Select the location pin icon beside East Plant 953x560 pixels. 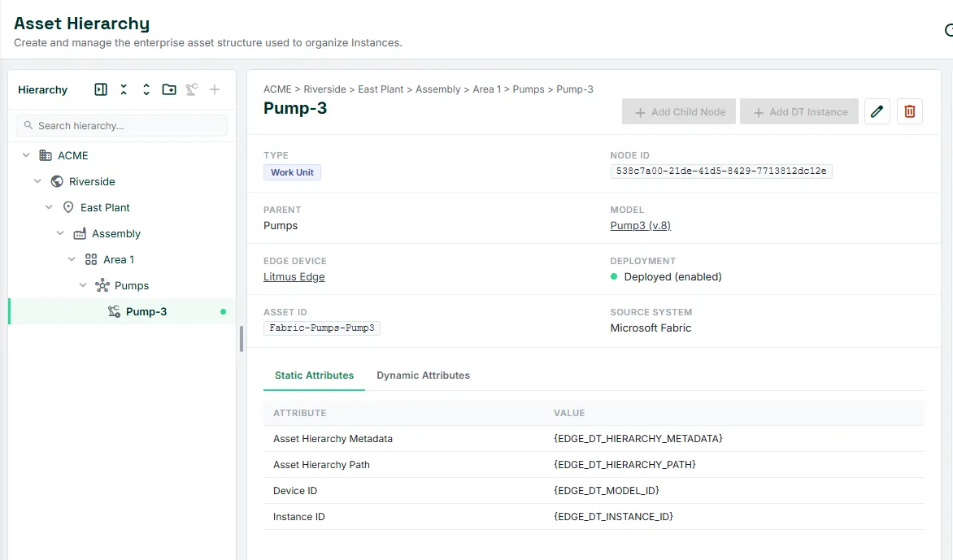coord(68,208)
